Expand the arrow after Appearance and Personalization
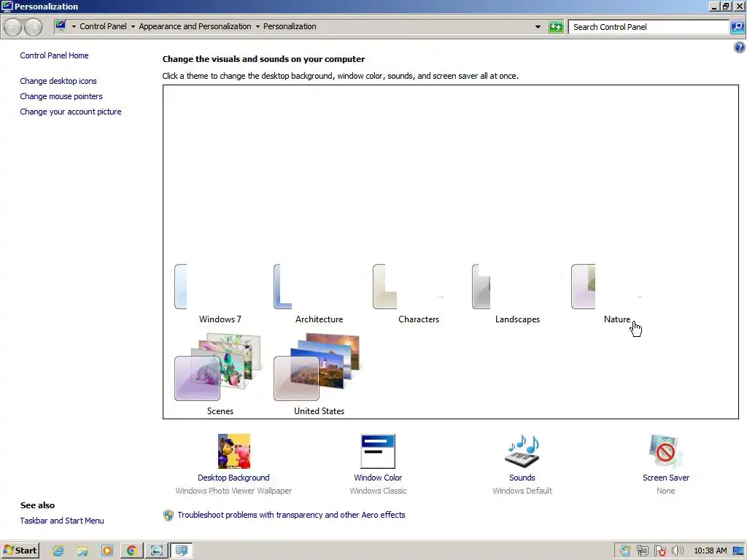Viewport: 747px width, 560px height. [x=258, y=27]
